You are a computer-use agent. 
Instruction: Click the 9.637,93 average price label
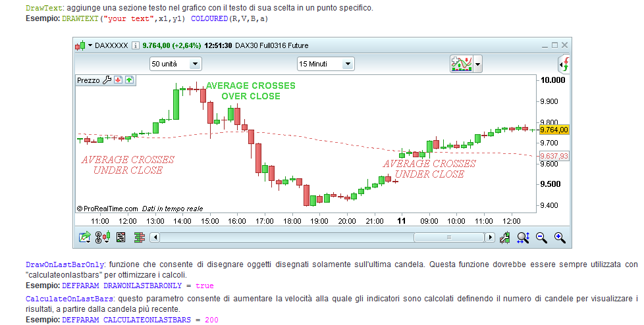[x=554, y=156]
